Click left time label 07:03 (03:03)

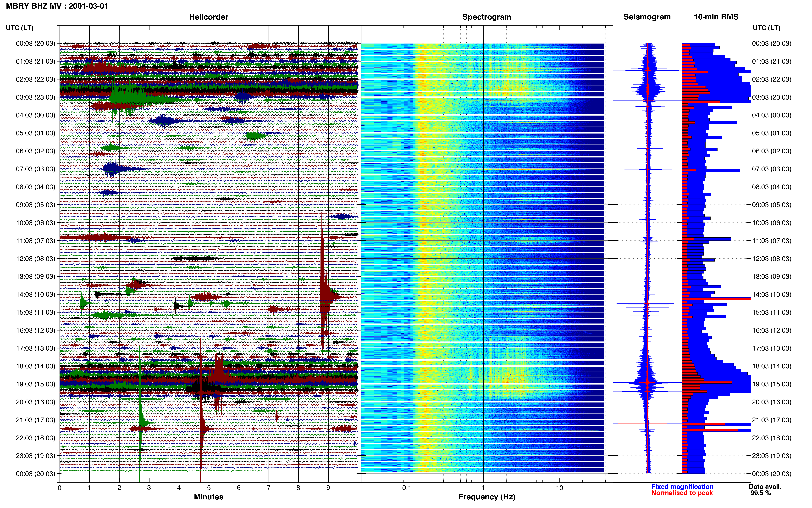point(35,169)
